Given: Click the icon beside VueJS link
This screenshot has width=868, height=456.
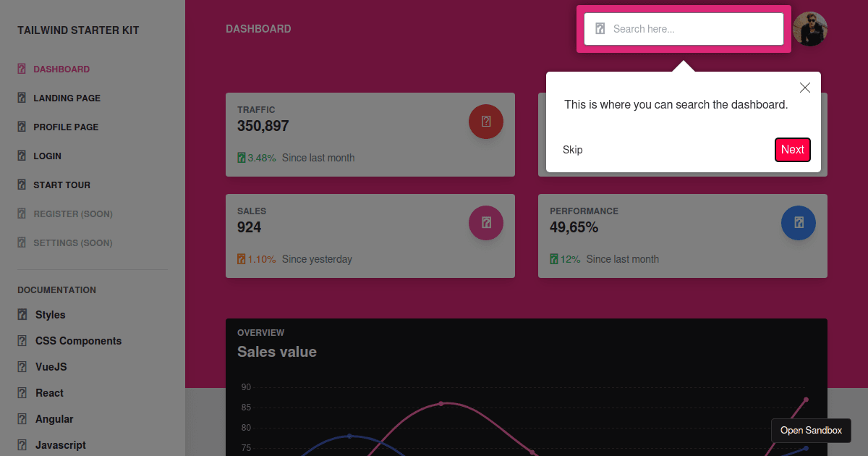Looking at the screenshot, I should tap(22, 367).
